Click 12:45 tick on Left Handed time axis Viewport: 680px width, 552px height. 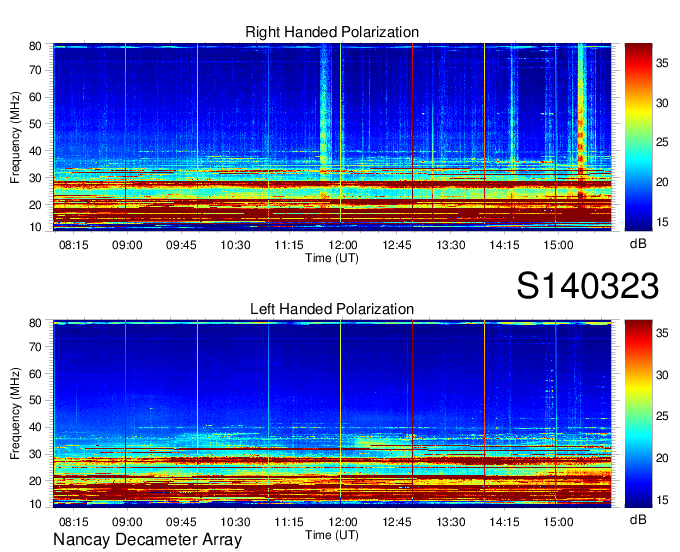[x=396, y=522]
